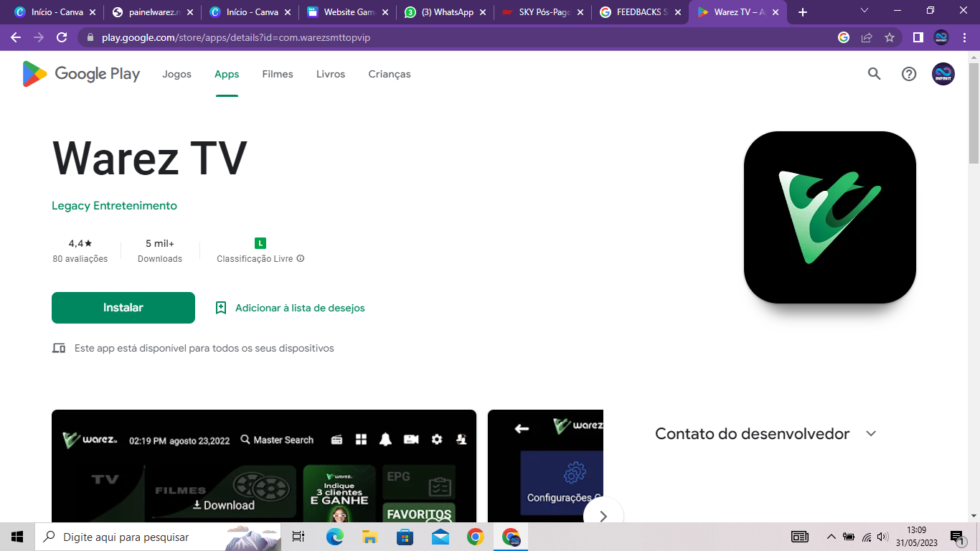Open the first Warez app screenshot

point(264,466)
